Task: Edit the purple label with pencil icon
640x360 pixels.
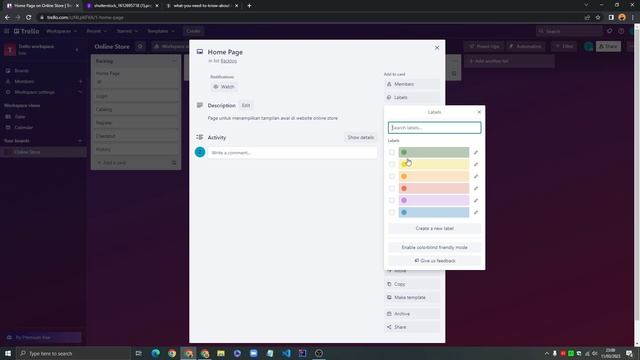Action: click(476, 200)
